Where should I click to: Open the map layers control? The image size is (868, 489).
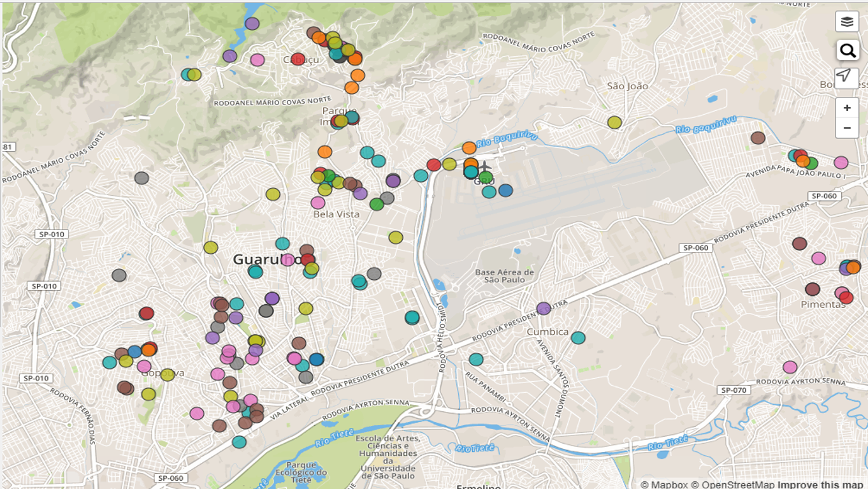click(x=846, y=22)
